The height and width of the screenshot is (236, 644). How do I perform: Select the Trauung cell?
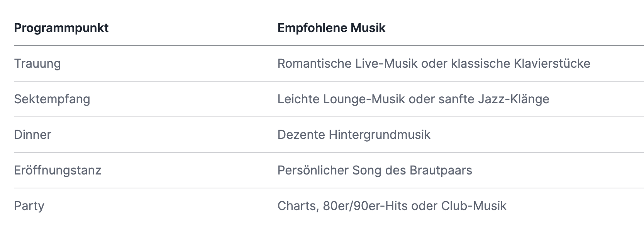(x=37, y=63)
